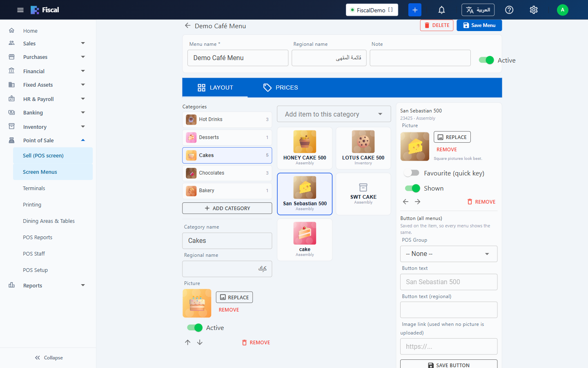Open the notifications bell
The width and height of the screenshot is (588, 368).
point(441,10)
